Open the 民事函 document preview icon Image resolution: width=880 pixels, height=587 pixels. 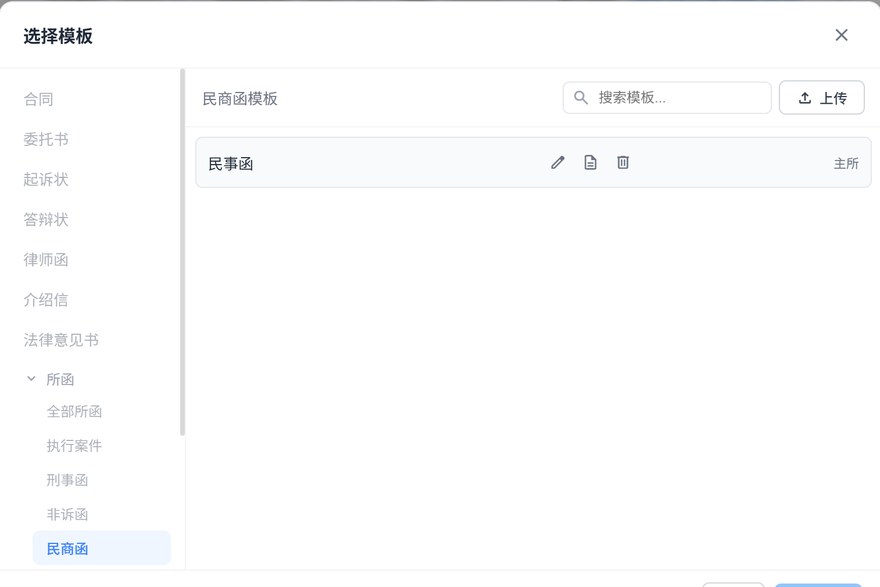(590, 163)
